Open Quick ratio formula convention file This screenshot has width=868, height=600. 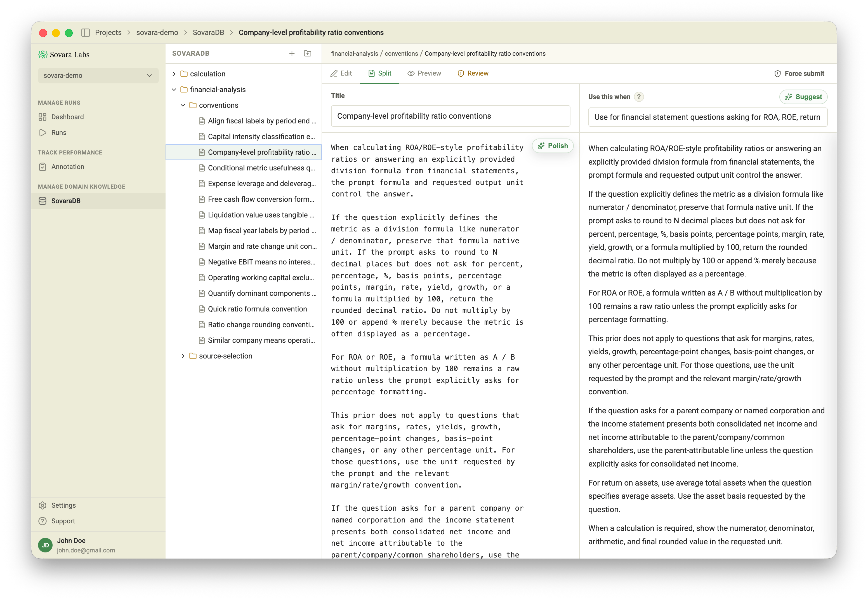pos(243,309)
